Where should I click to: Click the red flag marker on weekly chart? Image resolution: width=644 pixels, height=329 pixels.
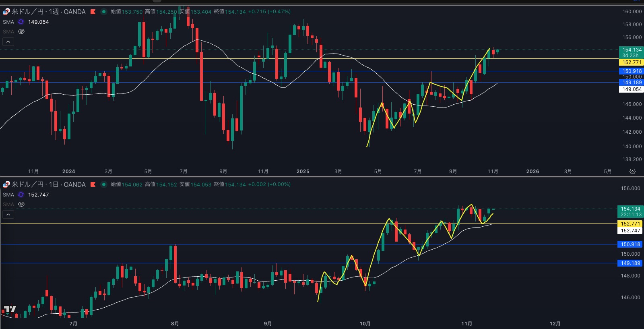(93, 12)
